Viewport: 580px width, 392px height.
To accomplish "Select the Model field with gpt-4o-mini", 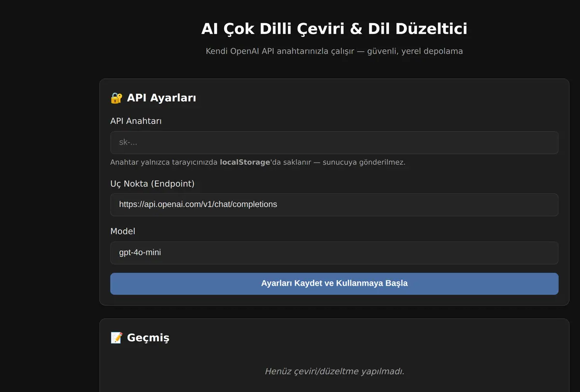I will click(x=334, y=252).
